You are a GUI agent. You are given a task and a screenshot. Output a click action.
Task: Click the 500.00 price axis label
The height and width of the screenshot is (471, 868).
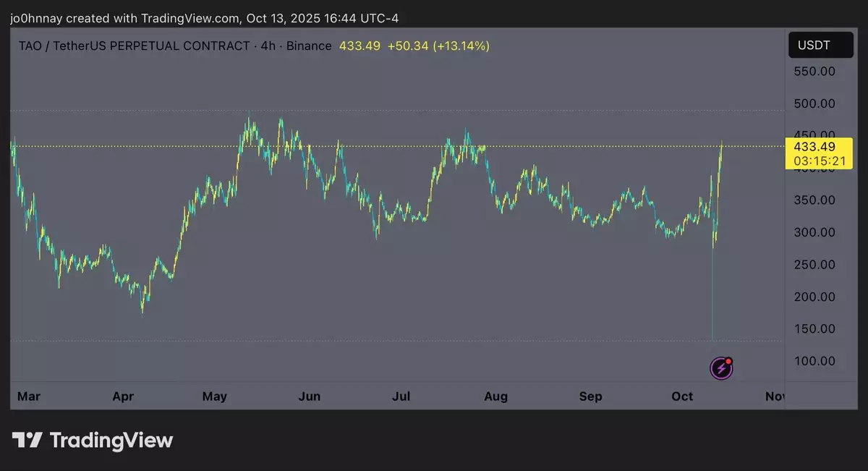click(x=814, y=103)
